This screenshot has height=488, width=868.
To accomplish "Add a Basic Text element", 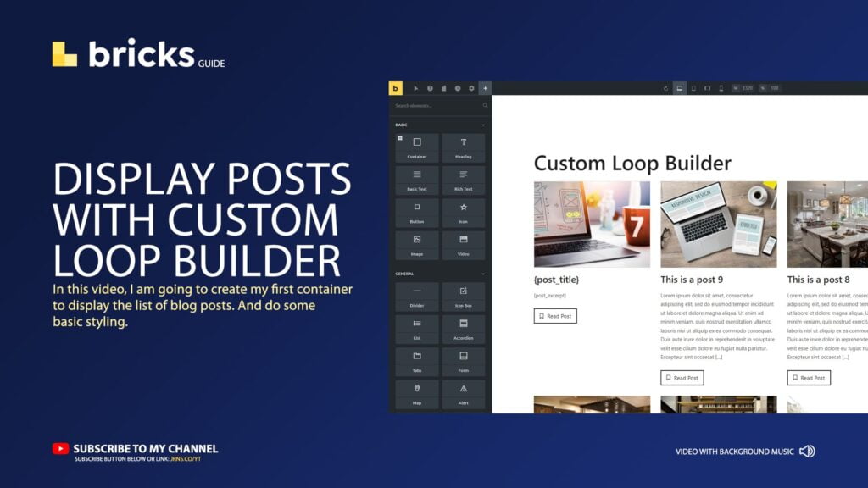I will 417,180.
